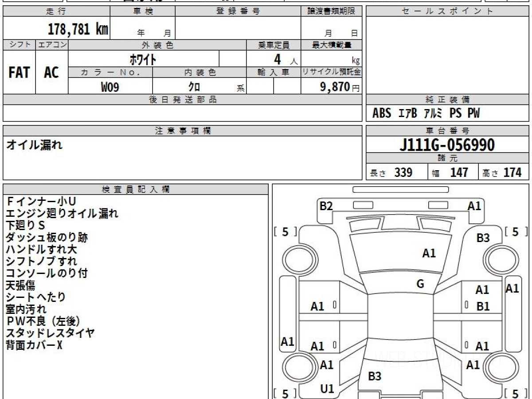Click the 譲渡書類期限 header cell
Image resolution: width=532 pixels, height=399 pixels.
coord(331,12)
